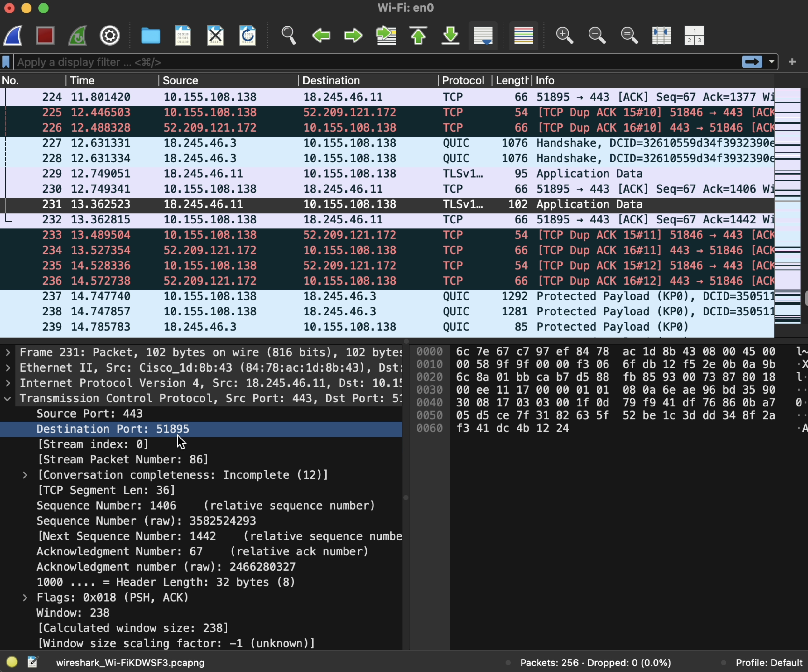Click the apply display filter arrow button
Screen dimensions: 808x672
[x=752, y=62]
